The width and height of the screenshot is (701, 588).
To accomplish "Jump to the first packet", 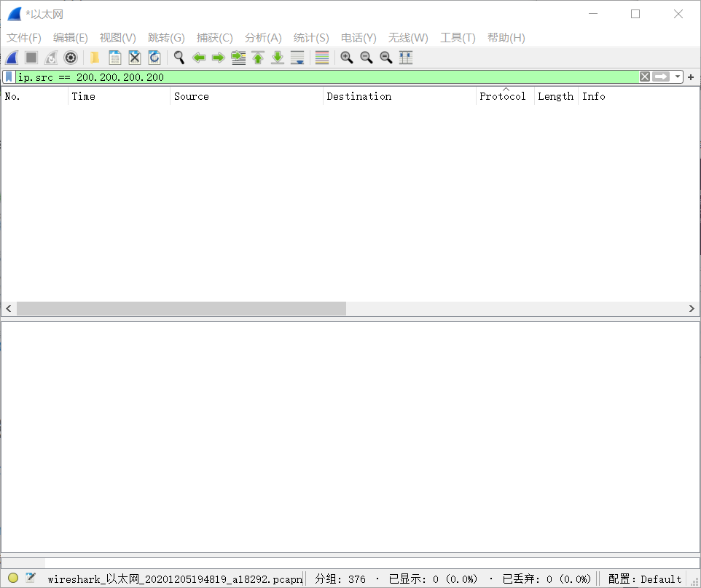I will 258,58.
